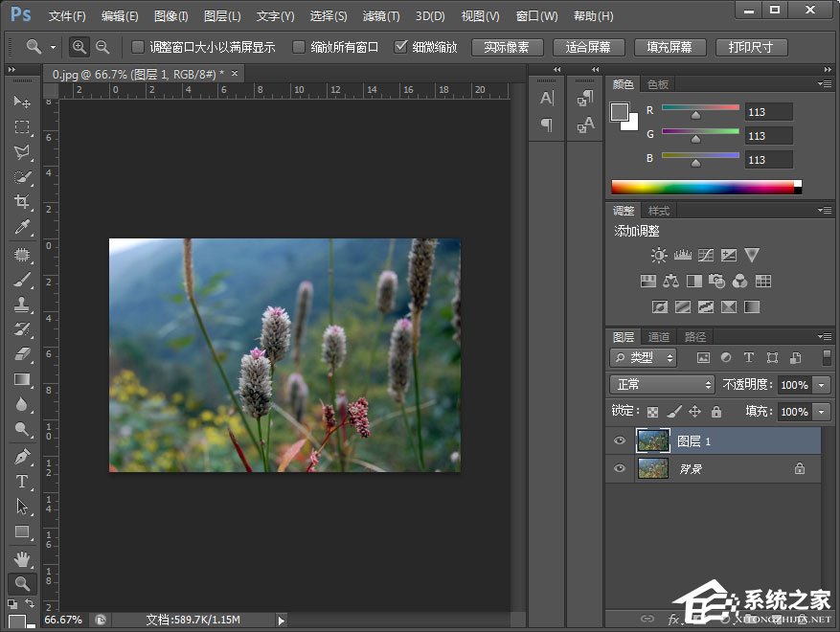Click the 背景 layer thumbnail
This screenshot has height=632, width=840.
[x=652, y=468]
